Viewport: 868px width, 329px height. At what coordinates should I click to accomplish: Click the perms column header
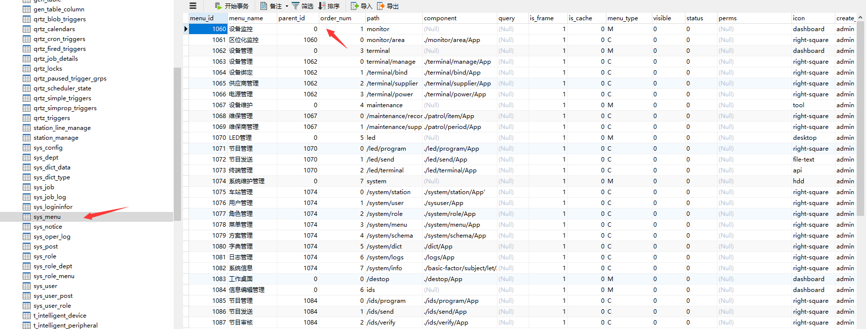pyautogui.click(x=755, y=18)
